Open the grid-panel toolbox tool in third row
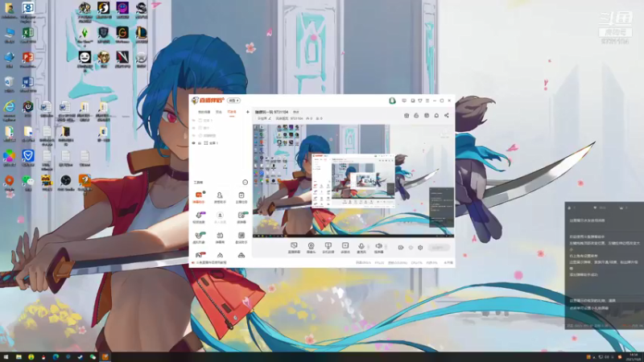The image size is (644, 362). click(241, 237)
